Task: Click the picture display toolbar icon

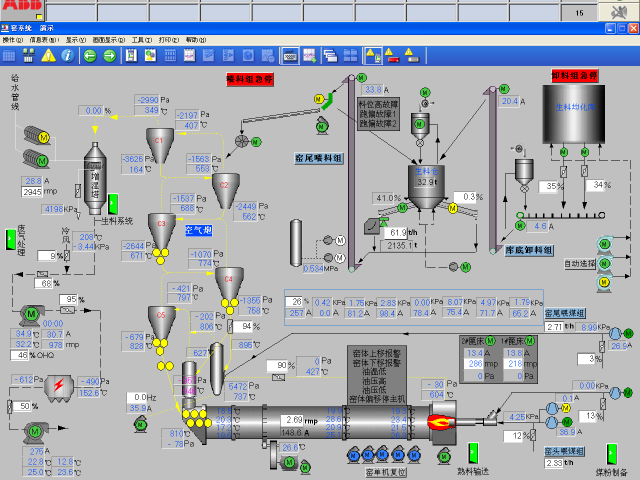Action: point(151,56)
